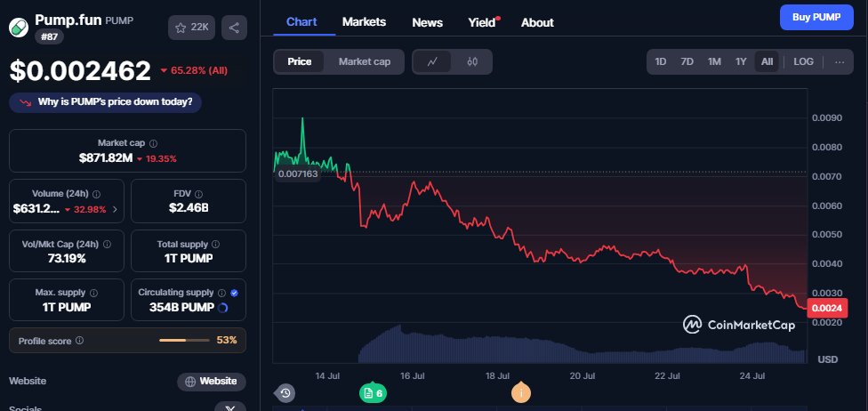Open the Yield tab
868x411 pixels.
click(x=482, y=23)
